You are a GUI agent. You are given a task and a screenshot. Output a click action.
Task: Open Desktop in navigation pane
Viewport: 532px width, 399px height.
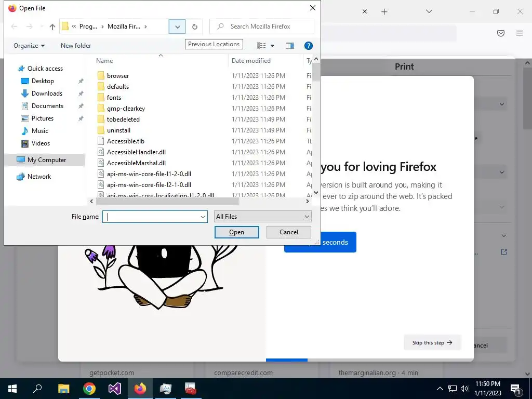click(43, 81)
